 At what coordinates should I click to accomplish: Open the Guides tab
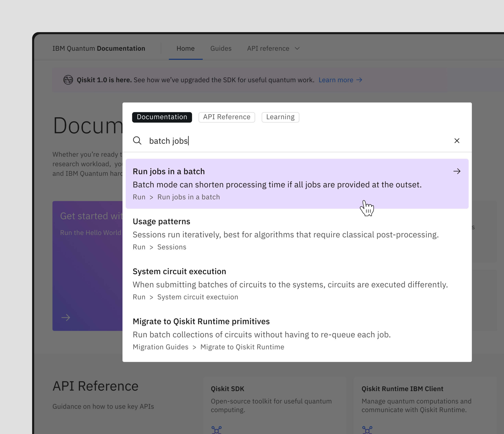click(x=221, y=48)
